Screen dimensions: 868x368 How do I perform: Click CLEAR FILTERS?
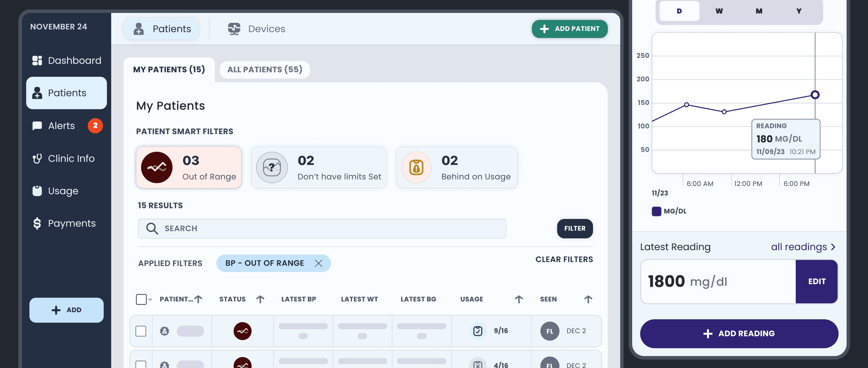point(564,259)
